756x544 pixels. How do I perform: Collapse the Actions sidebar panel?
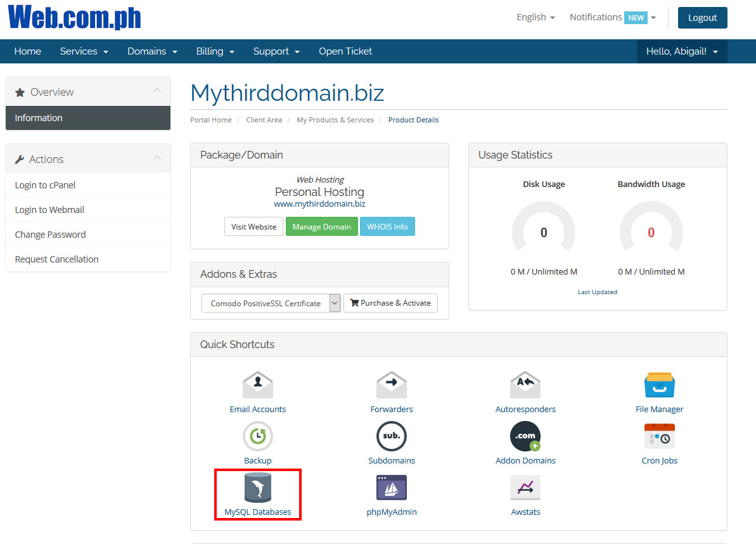[157, 157]
